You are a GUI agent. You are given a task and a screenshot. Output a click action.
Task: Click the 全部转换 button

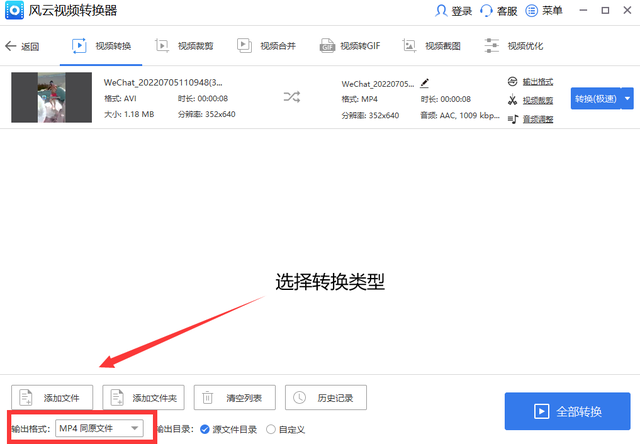click(x=567, y=411)
